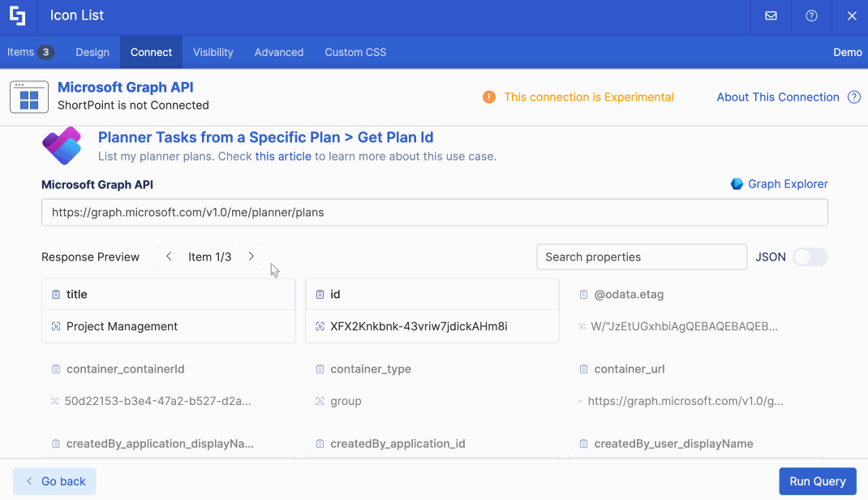The height and width of the screenshot is (500, 868).
Task: Click the 'container_url' label
Action: point(630,369)
